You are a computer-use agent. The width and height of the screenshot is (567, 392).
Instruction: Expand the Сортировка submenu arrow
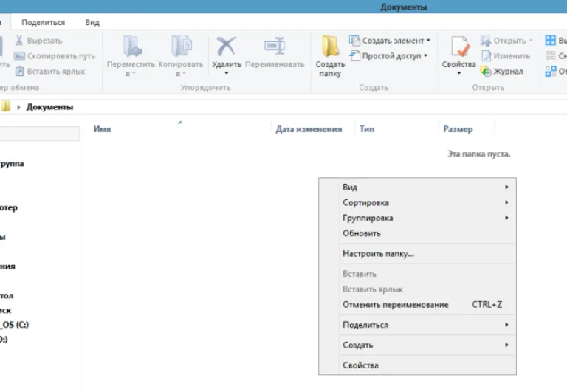coord(506,202)
